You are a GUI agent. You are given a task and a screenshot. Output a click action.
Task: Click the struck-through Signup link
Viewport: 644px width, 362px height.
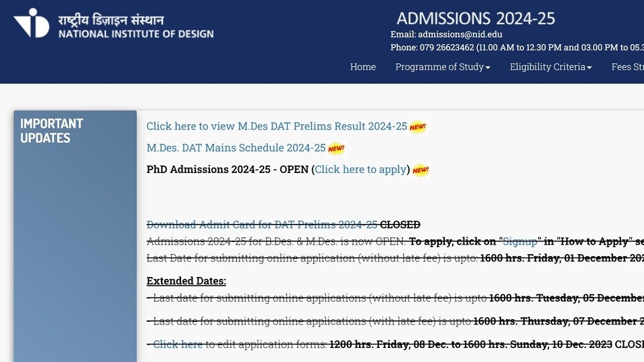click(520, 241)
